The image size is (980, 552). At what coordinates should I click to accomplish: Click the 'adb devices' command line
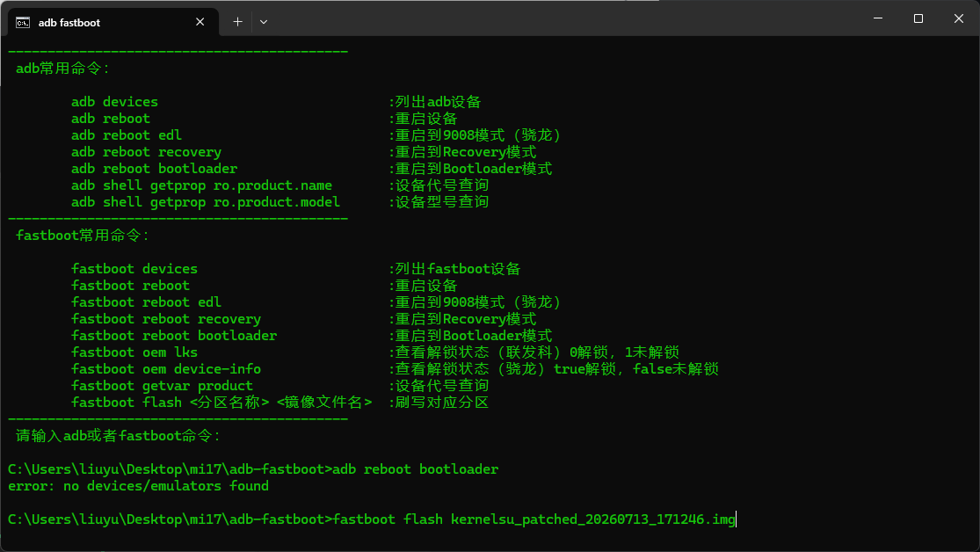[x=114, y=102]
